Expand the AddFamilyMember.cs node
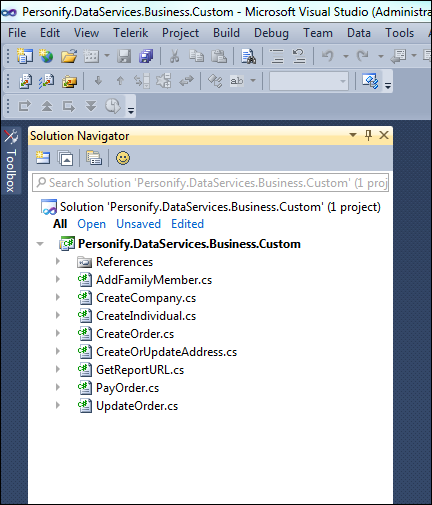This screenshot has height=505, width=432. click(58, 279)
